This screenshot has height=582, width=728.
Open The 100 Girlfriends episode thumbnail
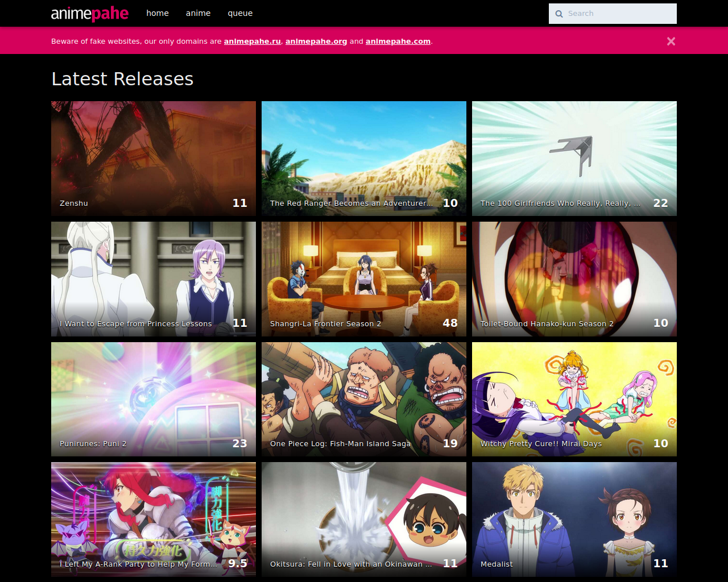click(x=574, y=159)
